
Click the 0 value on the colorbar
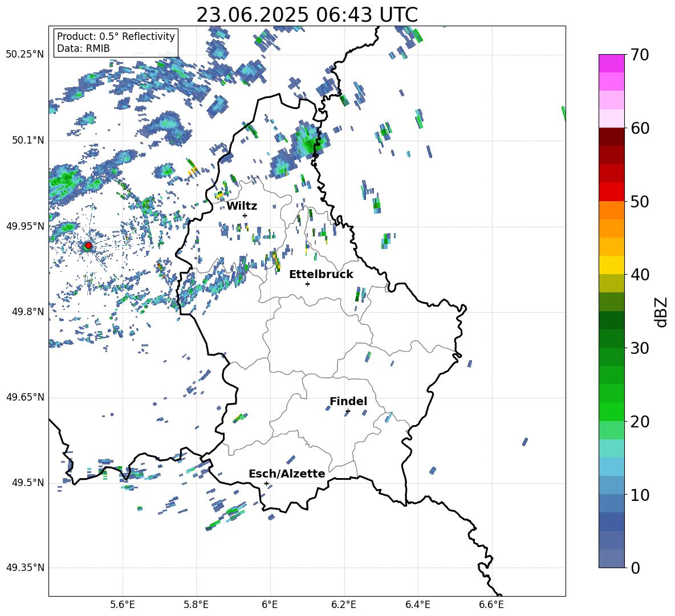635,568
